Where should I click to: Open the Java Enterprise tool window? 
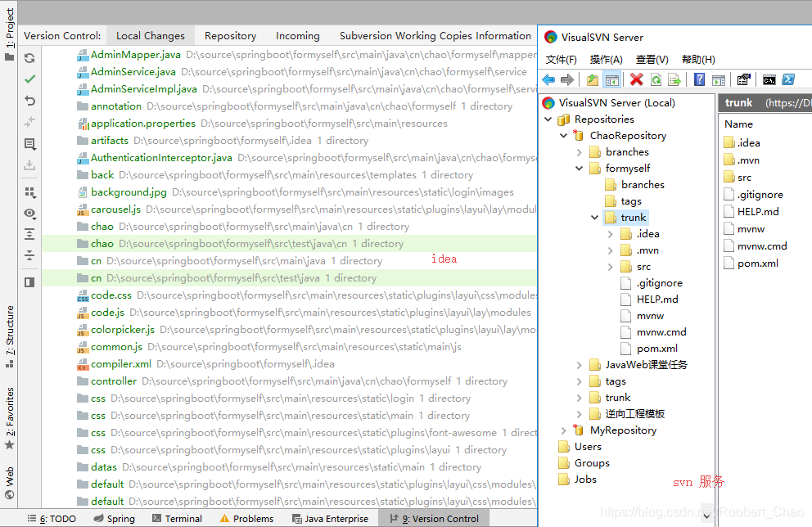coord(331,519)
